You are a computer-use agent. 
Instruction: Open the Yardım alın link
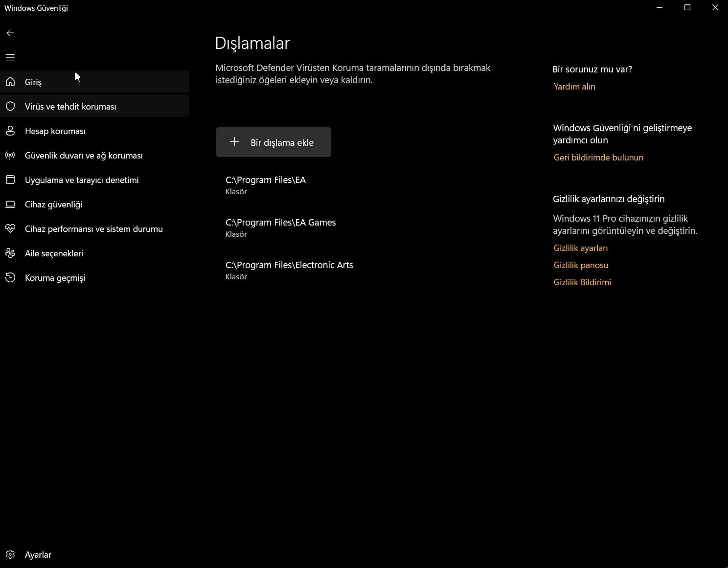[x=574, y=87]
